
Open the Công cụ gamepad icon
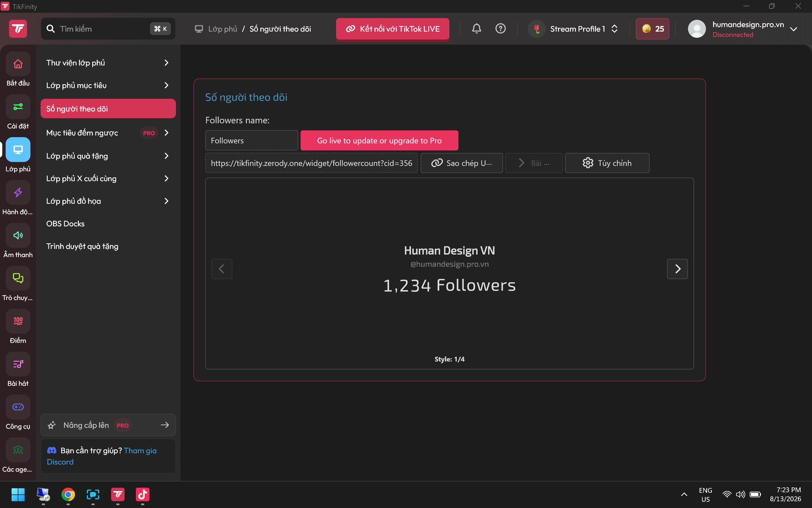point(18,407)
